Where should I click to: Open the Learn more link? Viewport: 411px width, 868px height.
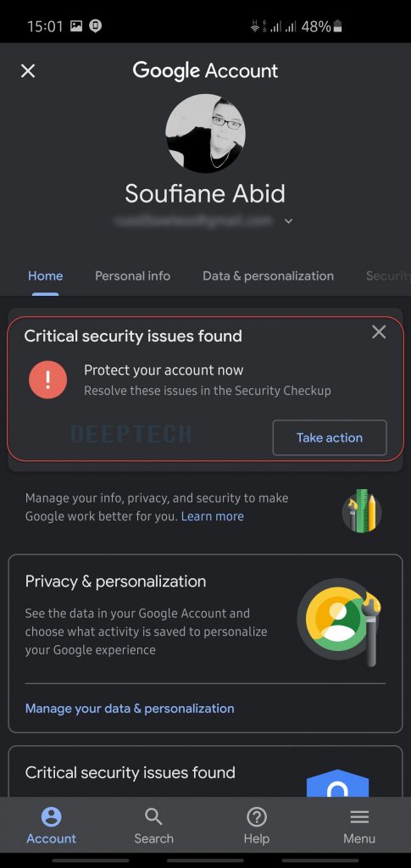click(213, 516)
